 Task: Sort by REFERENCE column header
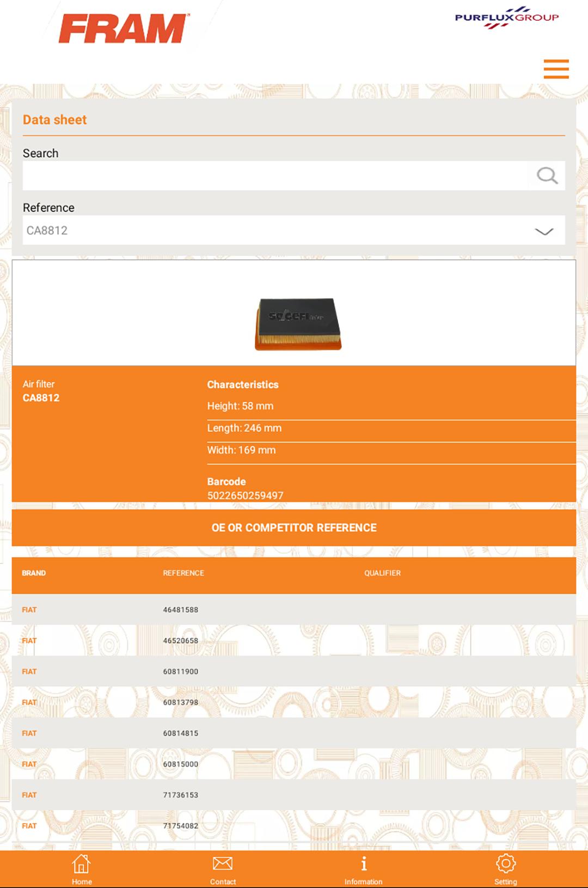(x=183, y=573)
